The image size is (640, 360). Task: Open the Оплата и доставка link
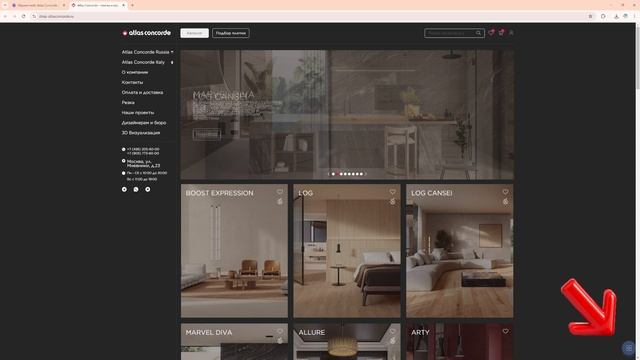(x=142, y=93)
